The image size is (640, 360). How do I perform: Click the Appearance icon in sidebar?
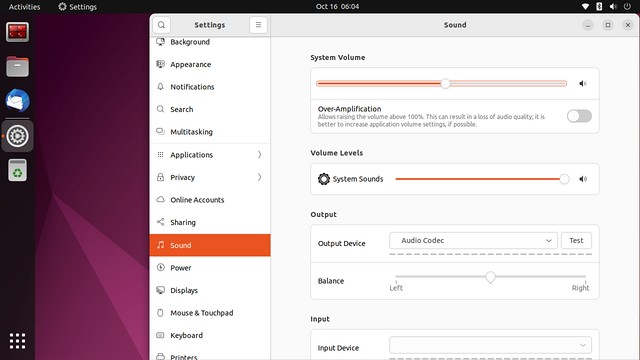tap(160, 64)
